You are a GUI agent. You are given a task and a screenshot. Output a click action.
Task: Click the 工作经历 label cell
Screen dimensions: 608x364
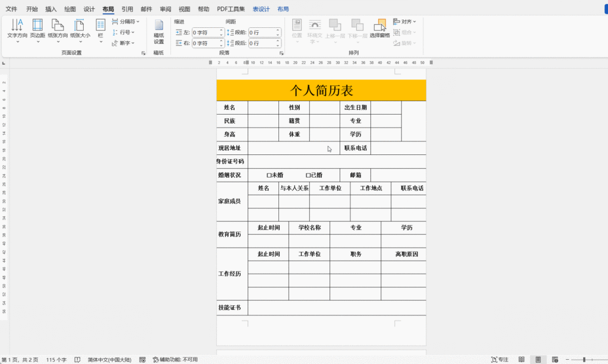[232, 274]
